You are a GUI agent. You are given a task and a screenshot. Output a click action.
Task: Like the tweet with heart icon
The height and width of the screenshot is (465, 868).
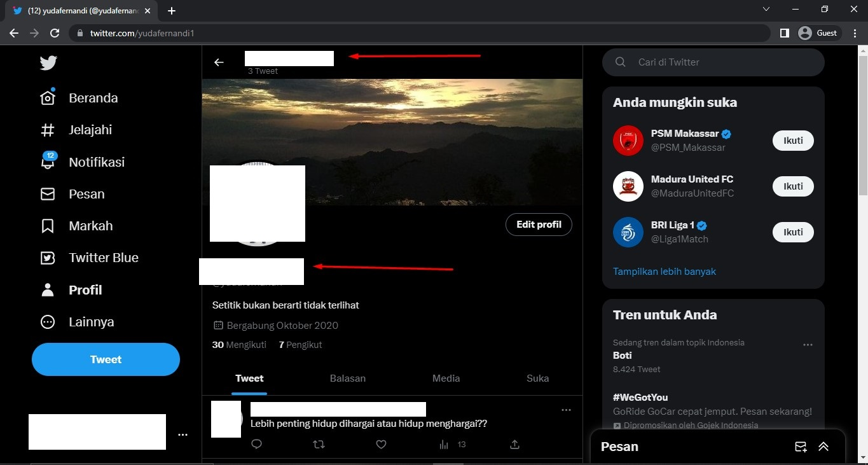[381, 444]
